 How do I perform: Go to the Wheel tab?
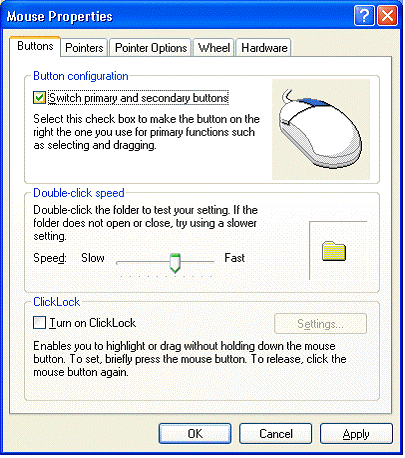(214, 48)
